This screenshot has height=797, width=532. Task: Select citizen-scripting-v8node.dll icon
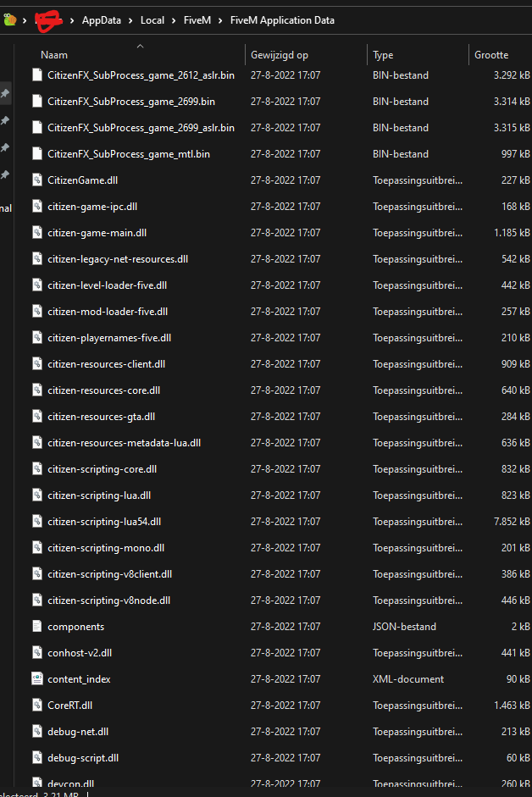point(37,601)
